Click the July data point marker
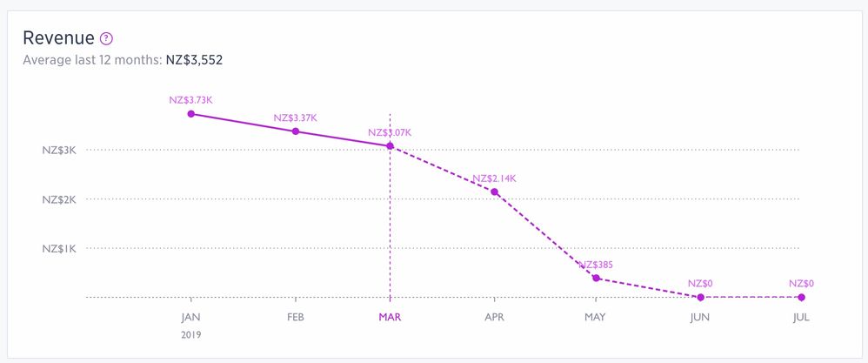The image size is (868, 363). tap(801, 297)
